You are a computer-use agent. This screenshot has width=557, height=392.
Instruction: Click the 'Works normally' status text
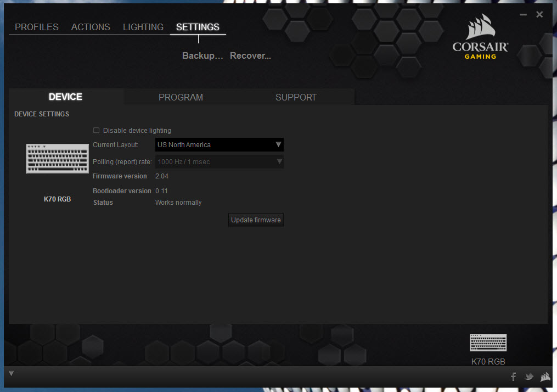point(178,203)
